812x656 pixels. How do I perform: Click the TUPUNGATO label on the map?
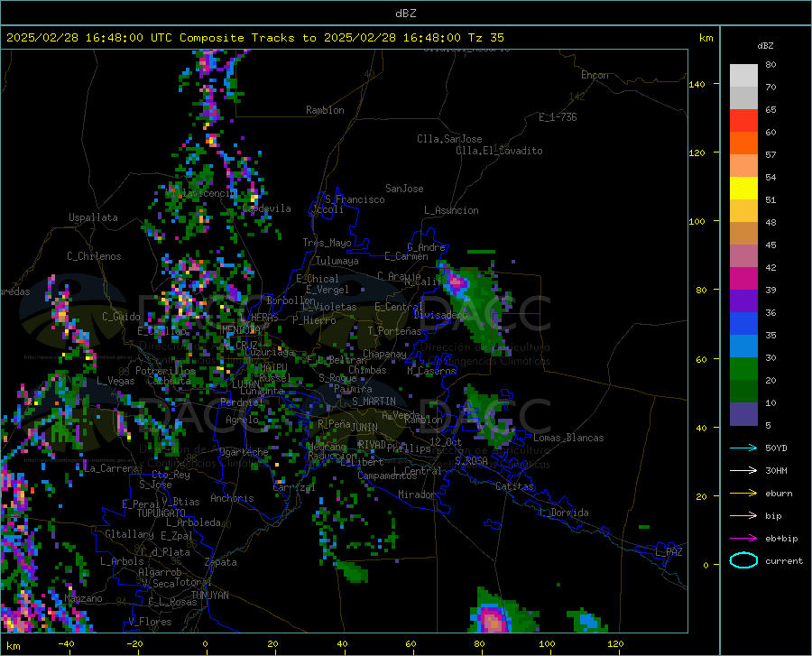161,513
